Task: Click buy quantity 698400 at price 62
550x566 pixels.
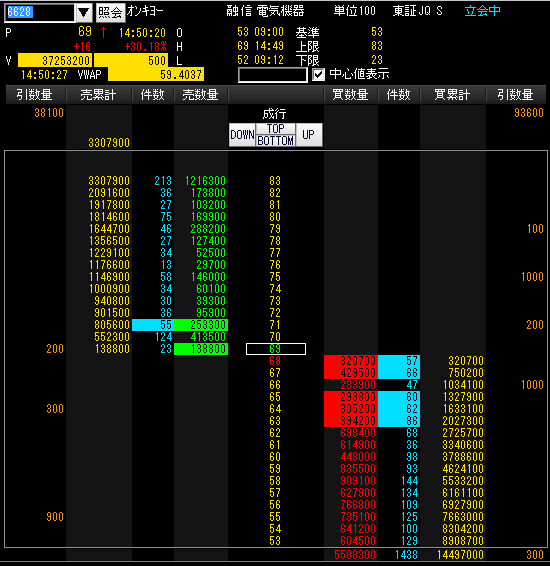Action: pos(358,433)
